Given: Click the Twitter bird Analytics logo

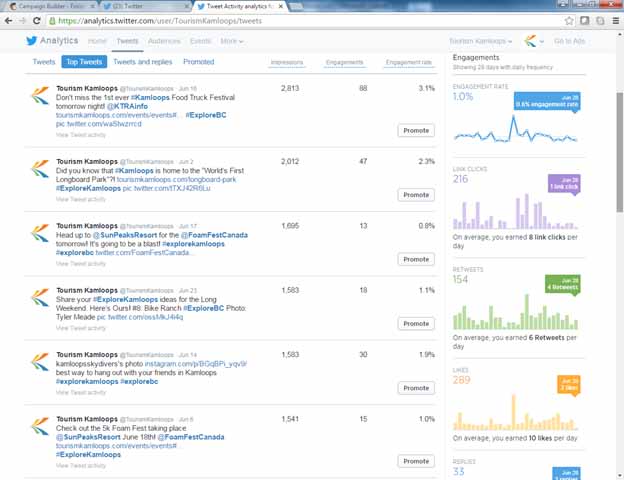Looking at the screenshot, I should tap(52, 41).
